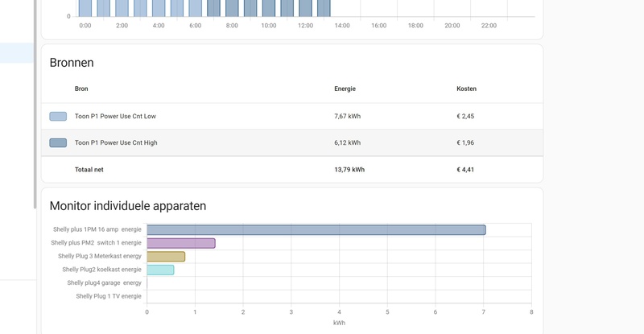644x334 pixels.
Task: Click the Shelly plug4 garage energy label
Action: point(104,283)
